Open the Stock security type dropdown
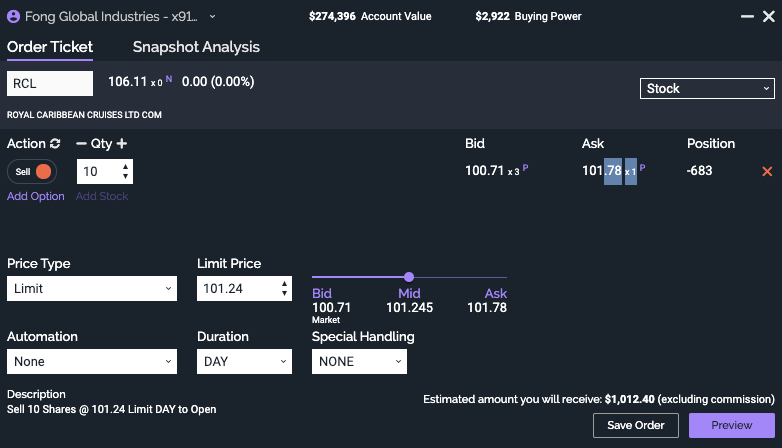This screenshot has height=448, width=782. point(707,88)
